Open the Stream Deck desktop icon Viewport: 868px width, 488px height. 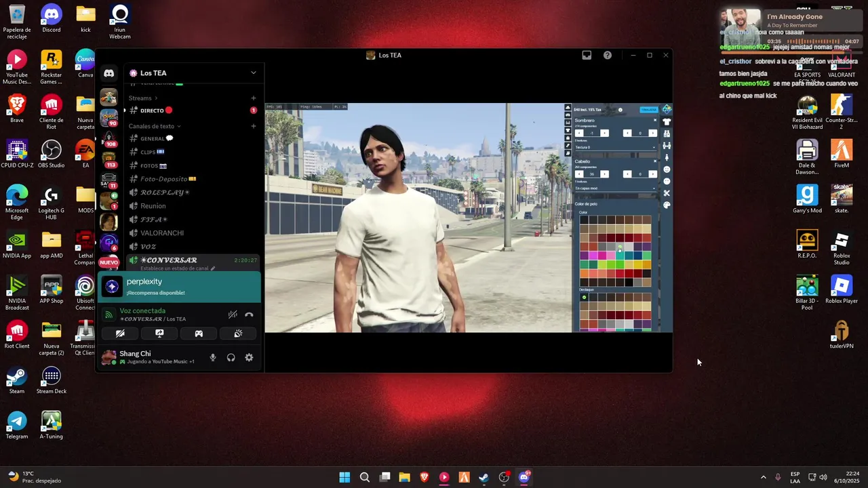51,381
